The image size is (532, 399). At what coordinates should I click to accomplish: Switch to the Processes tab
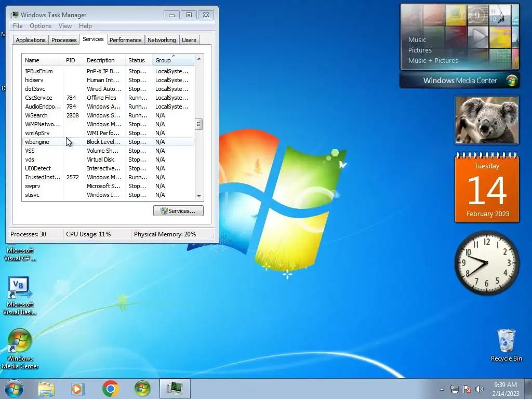pos(64,40)
